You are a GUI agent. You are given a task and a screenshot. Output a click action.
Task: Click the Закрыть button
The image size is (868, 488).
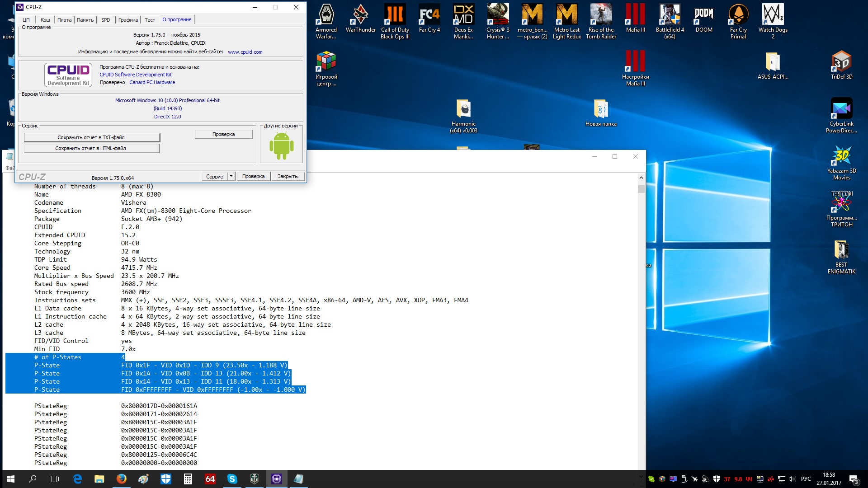pos(287,176)
